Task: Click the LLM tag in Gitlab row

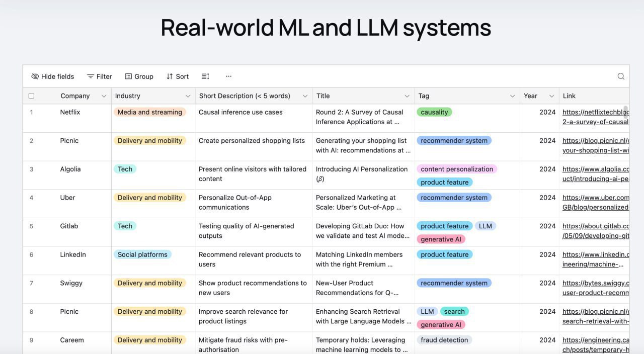Action: pyautogui.click(x=486, y=226)
